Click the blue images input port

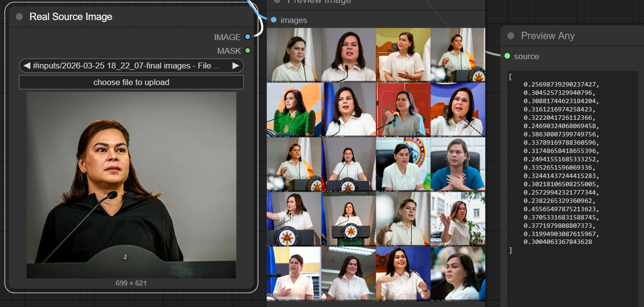tap(273, 20)
